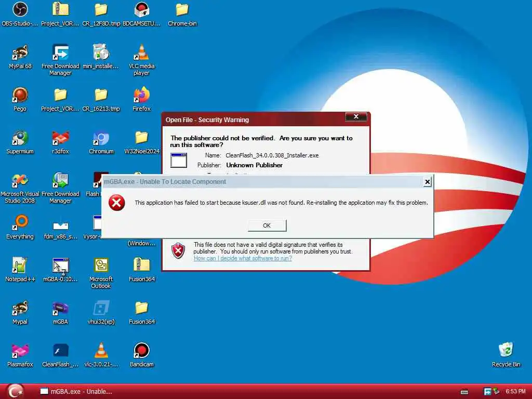Select Free Download Manager icon beside MyPal 68
Image resolution: width=532 pixels, height=399 pixels.
click(x=60, y=60)
